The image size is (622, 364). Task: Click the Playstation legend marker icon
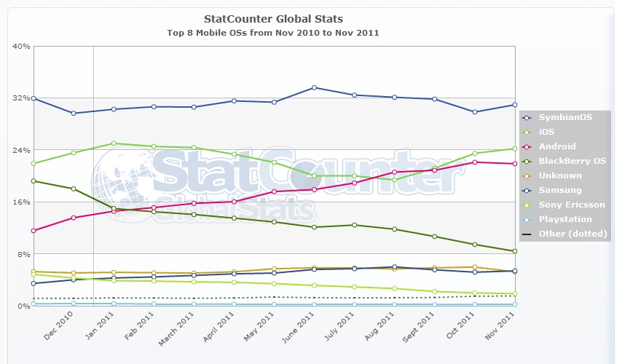(x=527, y=220)
